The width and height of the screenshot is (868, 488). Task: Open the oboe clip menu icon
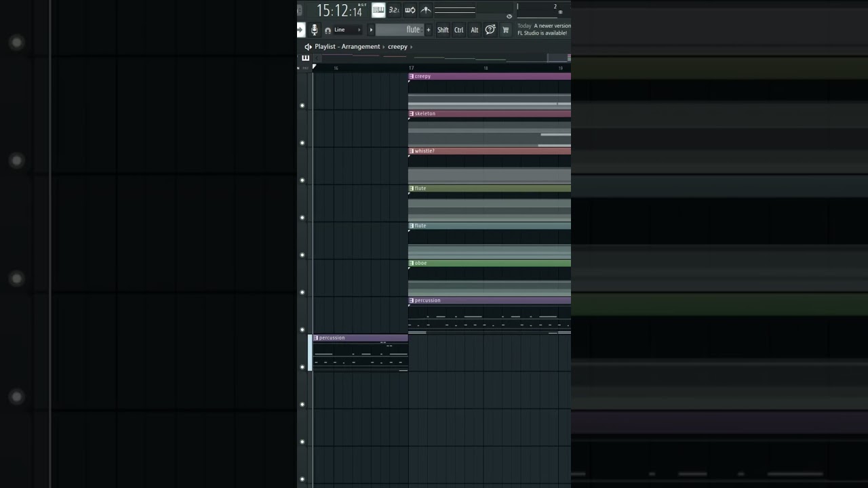(412, 263)
